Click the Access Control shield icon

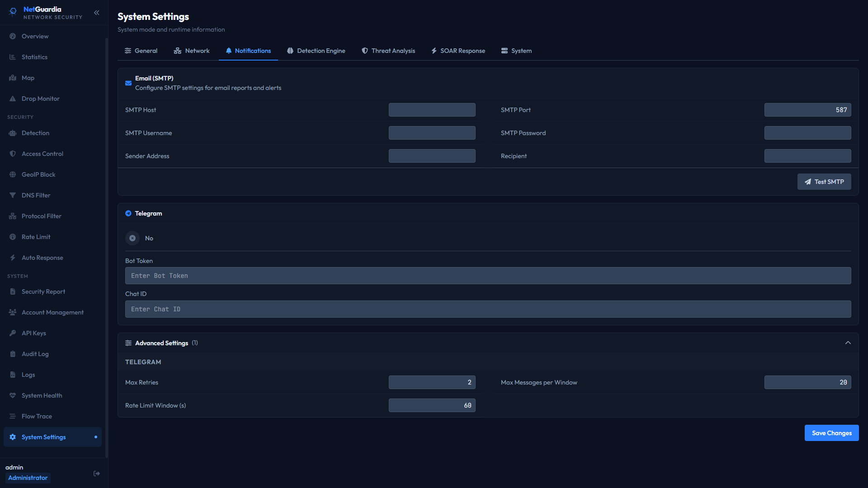click(x=13, y=154)
